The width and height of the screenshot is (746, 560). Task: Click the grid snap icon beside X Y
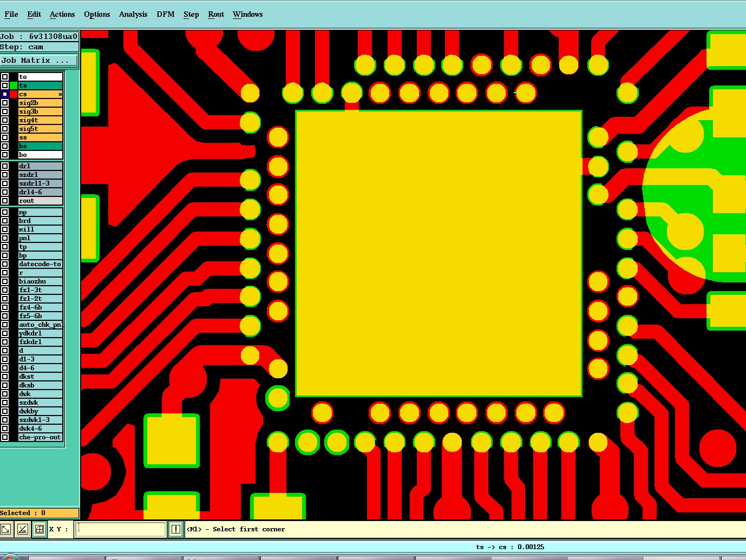[40, 529]
